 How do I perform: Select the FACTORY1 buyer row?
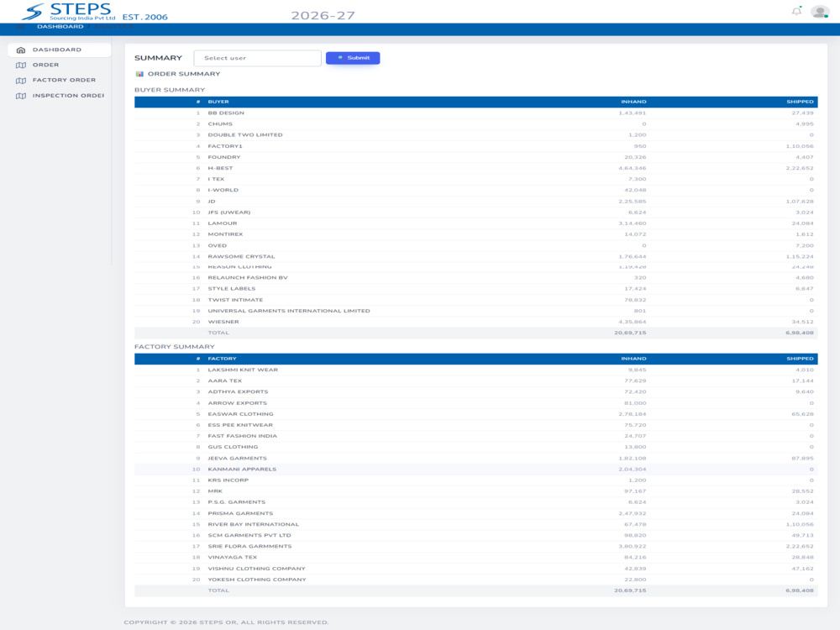click(475, 146)
